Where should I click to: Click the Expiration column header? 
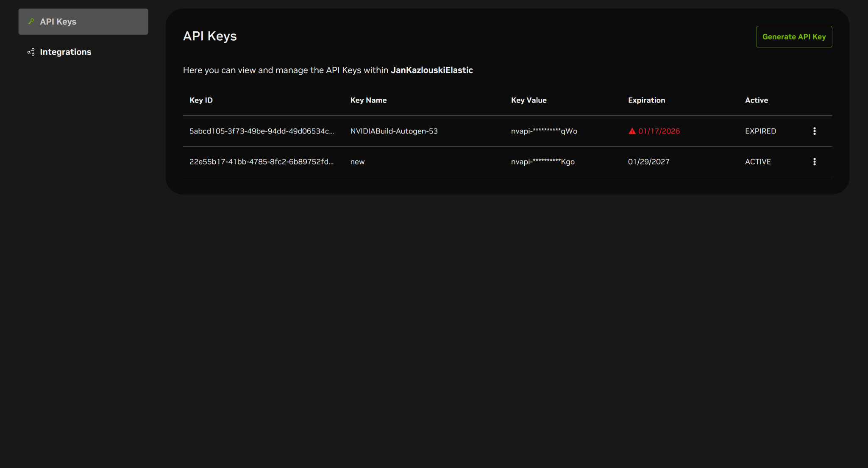646,100
